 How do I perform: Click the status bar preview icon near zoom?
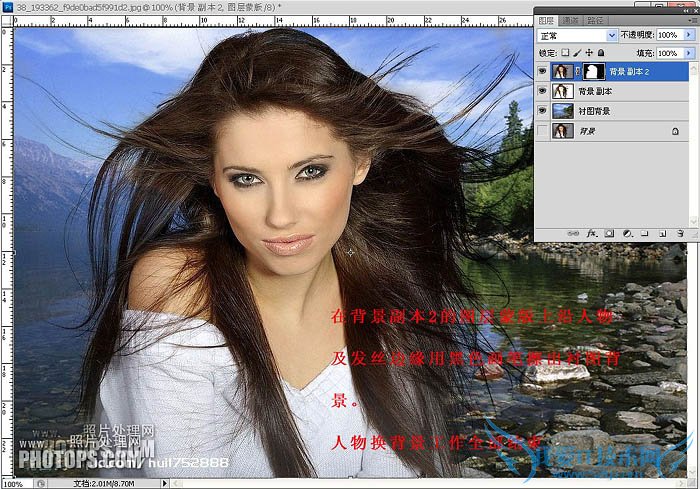coord(41,484)
